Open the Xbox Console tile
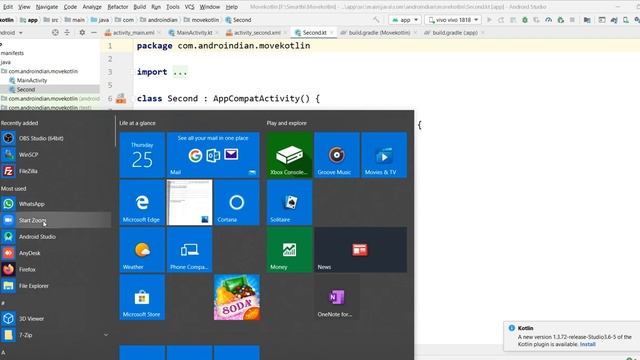640x360 pixels. [x=289, y=155]
